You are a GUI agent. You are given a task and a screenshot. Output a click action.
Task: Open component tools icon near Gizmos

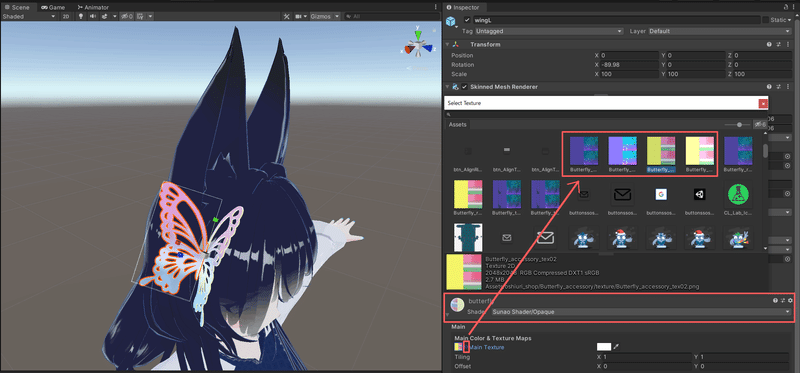[287, 16]
